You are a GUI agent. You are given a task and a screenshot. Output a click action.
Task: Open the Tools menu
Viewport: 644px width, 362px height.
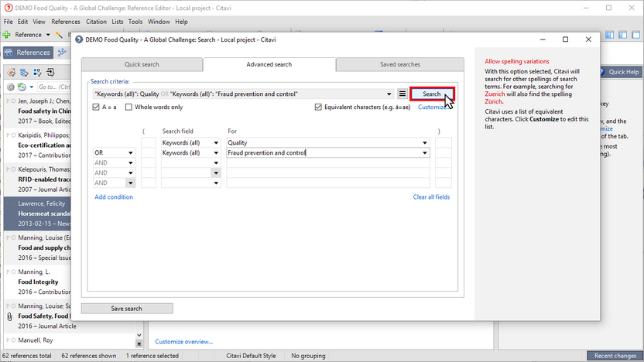click(135, 22)
